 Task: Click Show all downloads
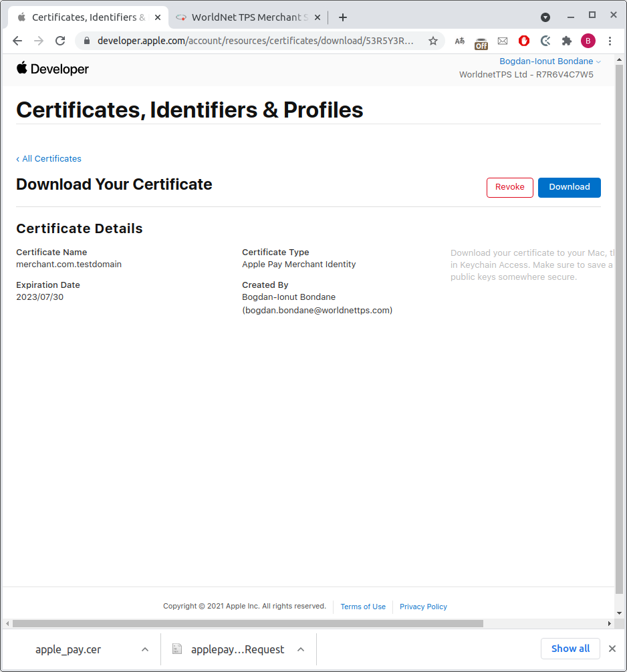(x=570, y=649)
